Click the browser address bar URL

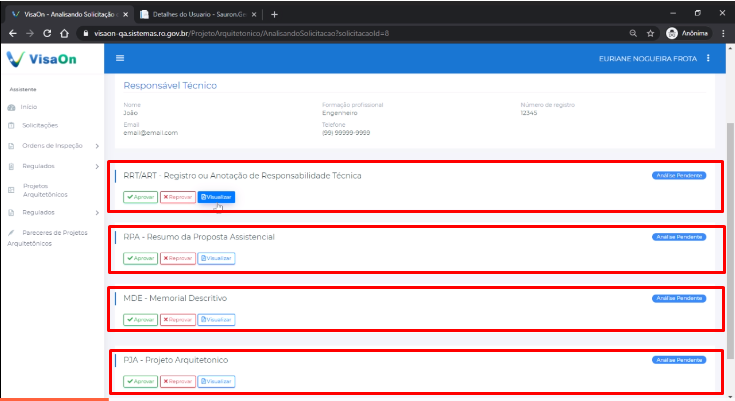coord(241,33)
